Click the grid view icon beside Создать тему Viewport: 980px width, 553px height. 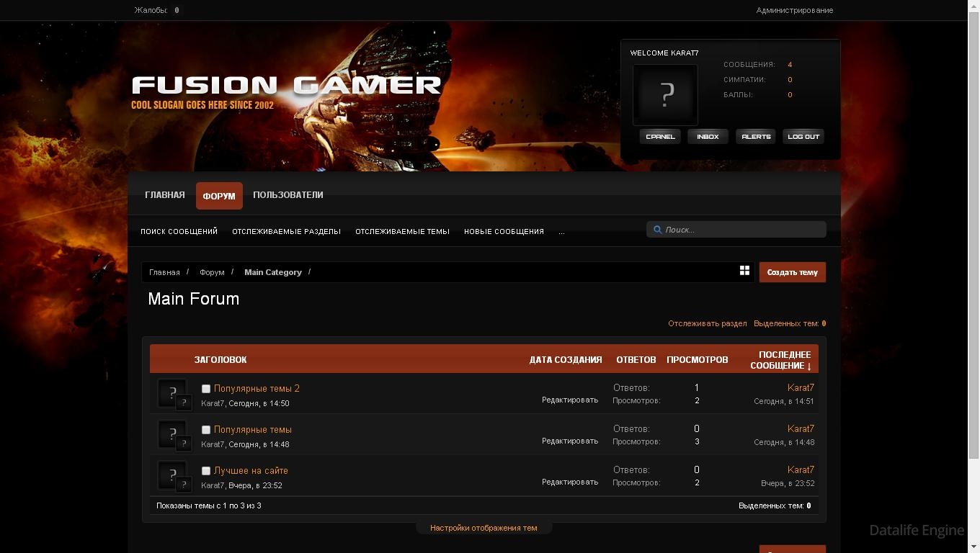point(744,270)
